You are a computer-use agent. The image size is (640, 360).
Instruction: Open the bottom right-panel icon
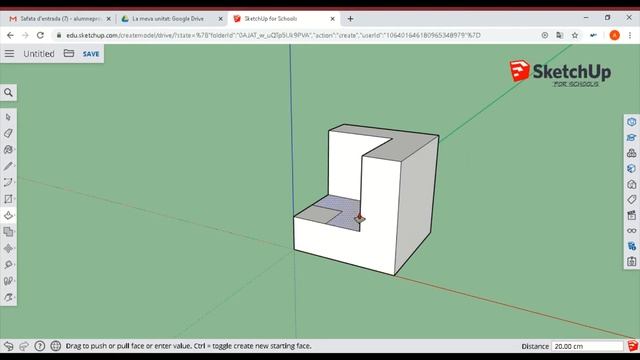[x=631, y=262]
